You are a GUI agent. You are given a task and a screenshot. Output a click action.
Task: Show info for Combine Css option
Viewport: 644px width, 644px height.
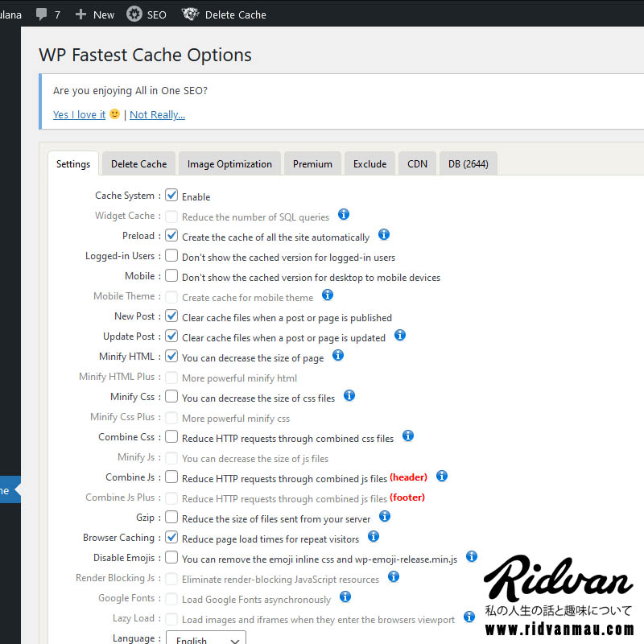click(x=407, y=436)
